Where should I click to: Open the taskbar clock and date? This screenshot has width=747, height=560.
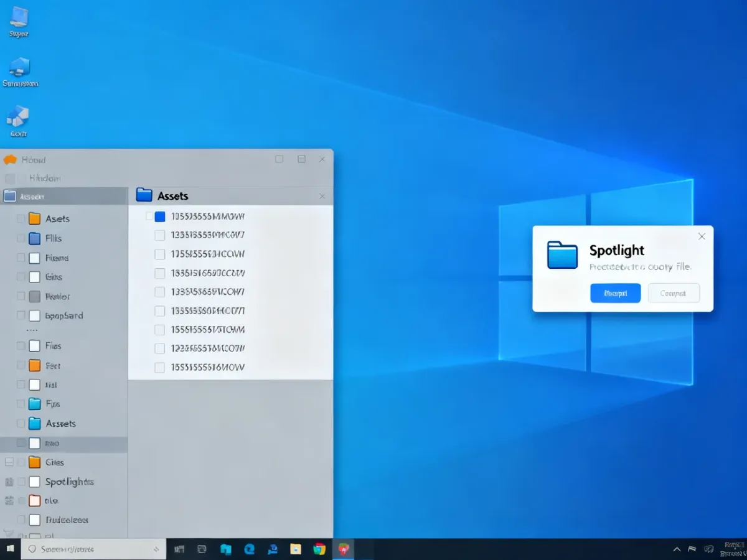(x=732, y=549)
